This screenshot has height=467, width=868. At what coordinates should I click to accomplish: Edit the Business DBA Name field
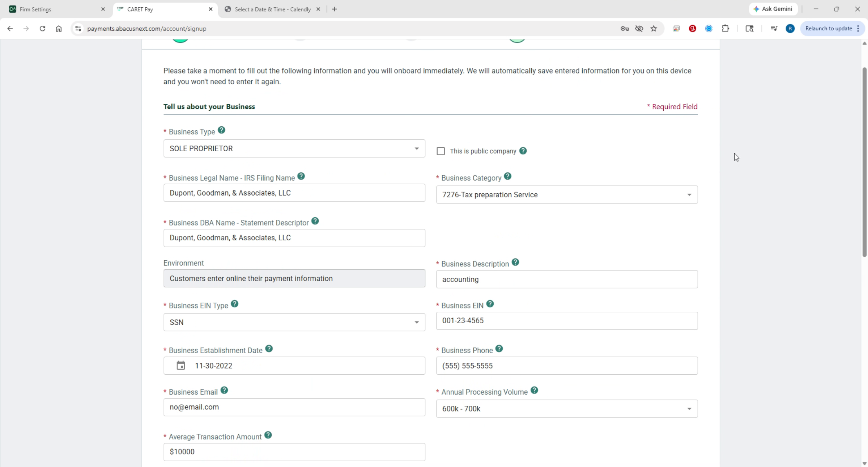294,238
